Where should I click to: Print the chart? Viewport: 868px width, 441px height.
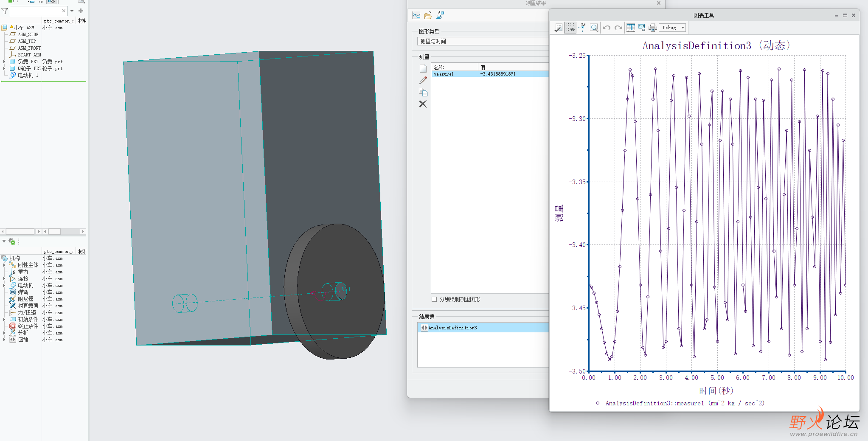[x=653, y=28]
